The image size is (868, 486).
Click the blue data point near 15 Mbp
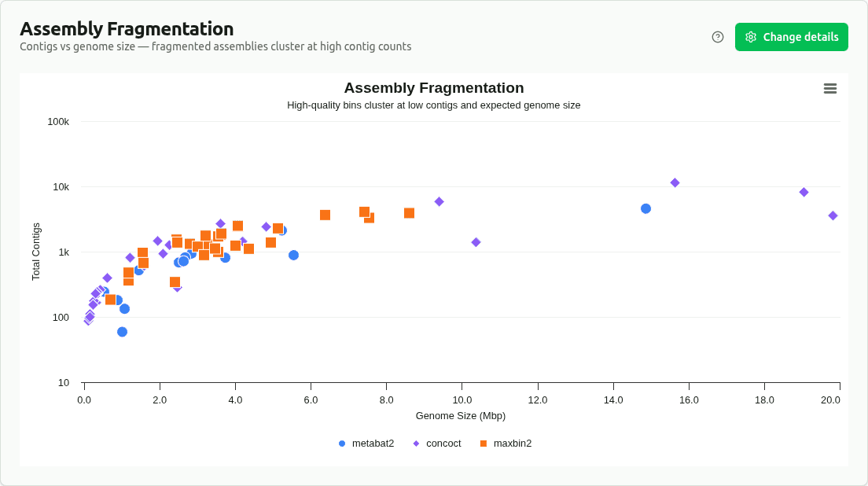645,208
